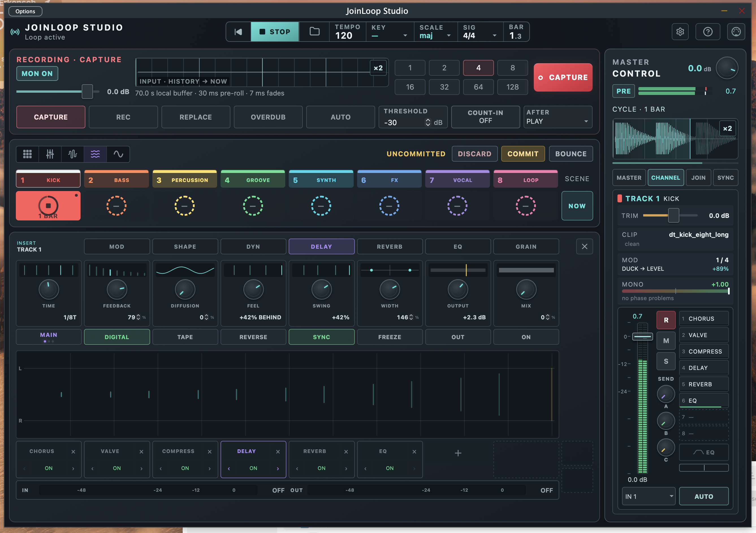Click the x2 zoom on input history

point(378,68)
